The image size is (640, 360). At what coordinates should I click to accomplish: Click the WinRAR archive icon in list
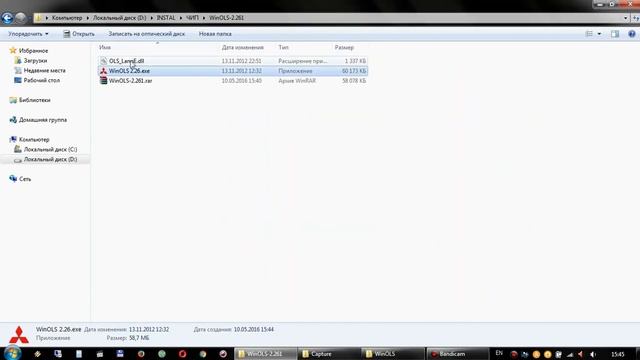pos(103,81)
